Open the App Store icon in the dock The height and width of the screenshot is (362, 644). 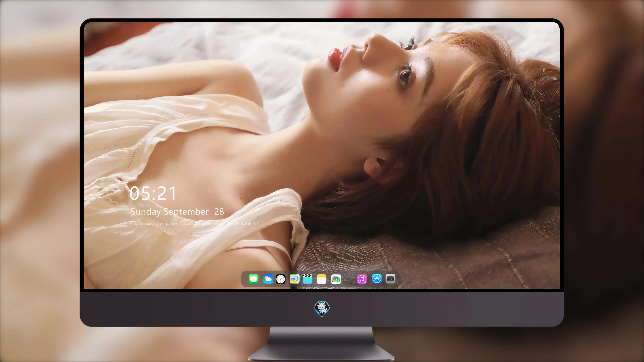click(377, 279)
